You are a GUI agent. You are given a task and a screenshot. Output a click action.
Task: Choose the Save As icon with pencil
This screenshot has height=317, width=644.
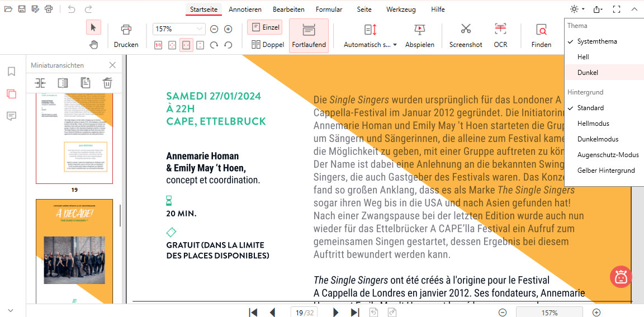coord(36,8)
